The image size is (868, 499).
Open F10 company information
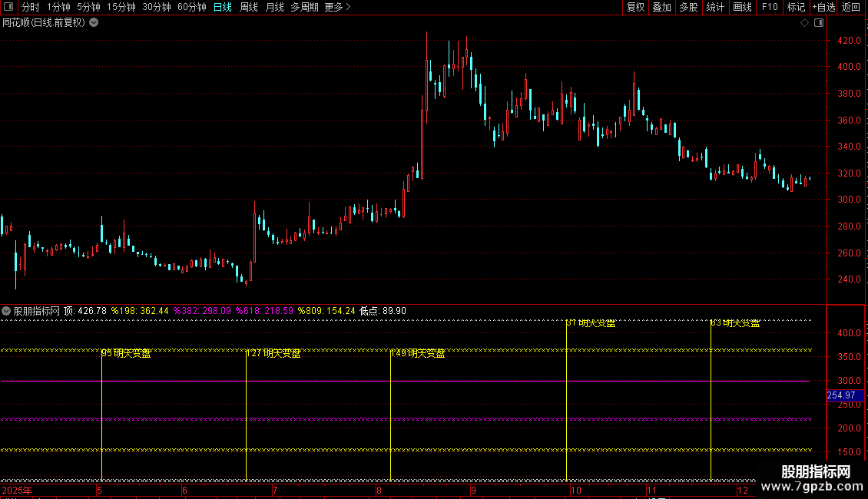point(770,7)
